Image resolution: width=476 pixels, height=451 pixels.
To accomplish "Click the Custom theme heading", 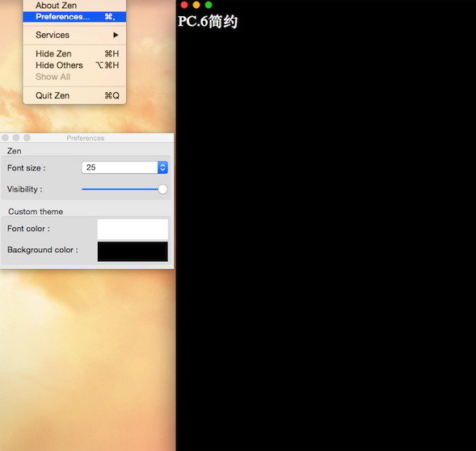I will (x=36, y=212).
